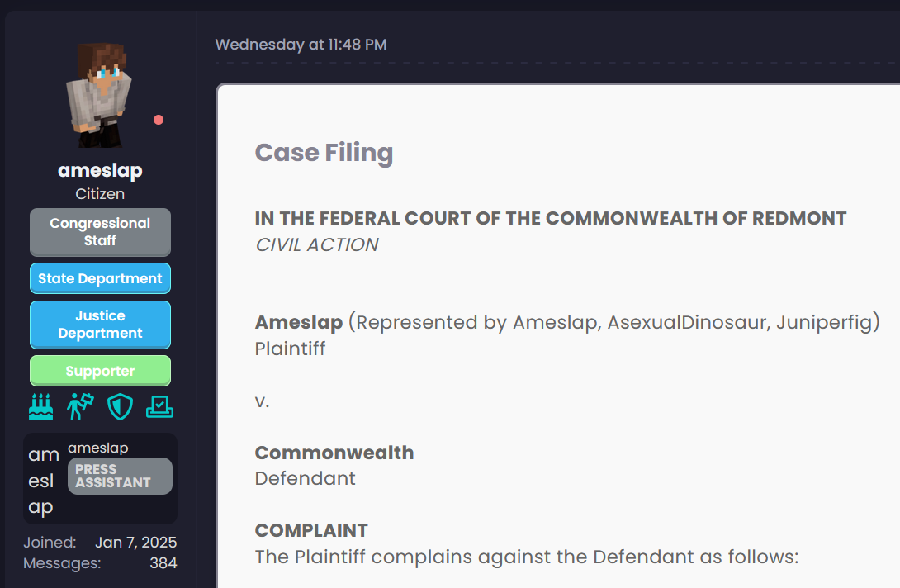Image resolution: width=900 pixels, height=588 pixels.
Task: Click the ballot box voter badge icon
Action: click(x=159, y=406)
